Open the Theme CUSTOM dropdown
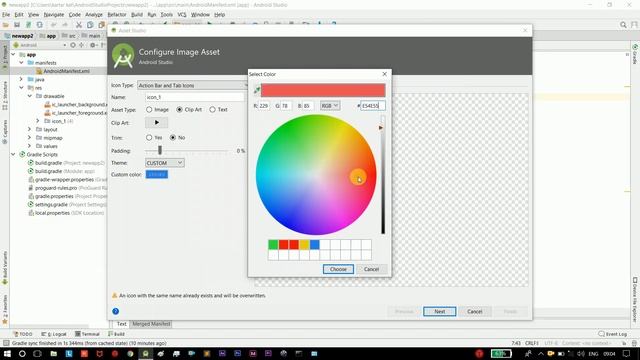This screenshot has width=640, height=360. tap(164, 163)
